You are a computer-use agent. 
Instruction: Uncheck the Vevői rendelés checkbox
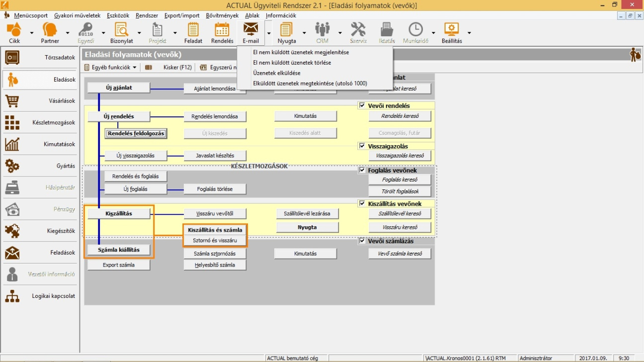362,105
